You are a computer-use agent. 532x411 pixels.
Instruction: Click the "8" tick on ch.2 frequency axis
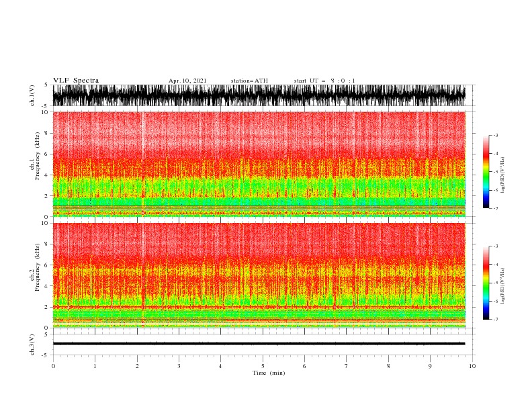click(46, 244)
